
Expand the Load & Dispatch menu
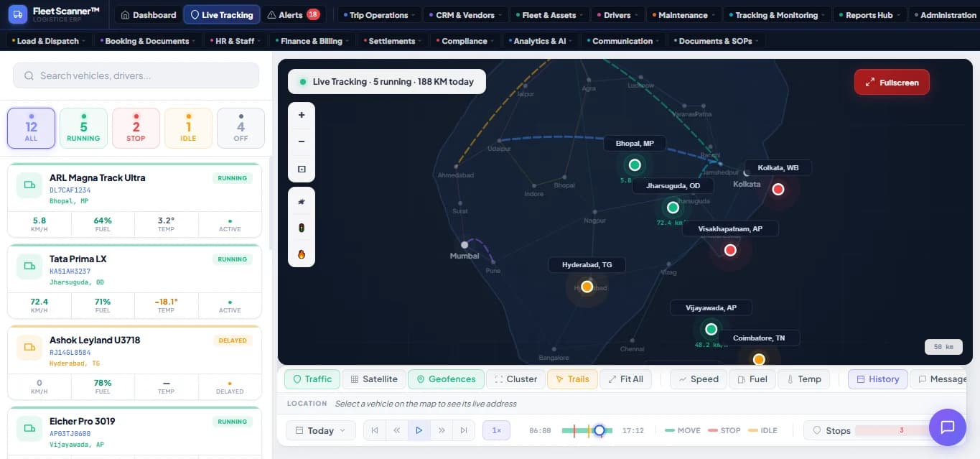pos(48,41)
